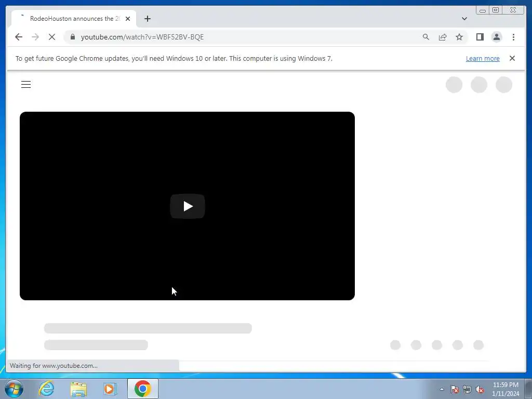Open the tab search chevron
532x399 pixels.
464,19
